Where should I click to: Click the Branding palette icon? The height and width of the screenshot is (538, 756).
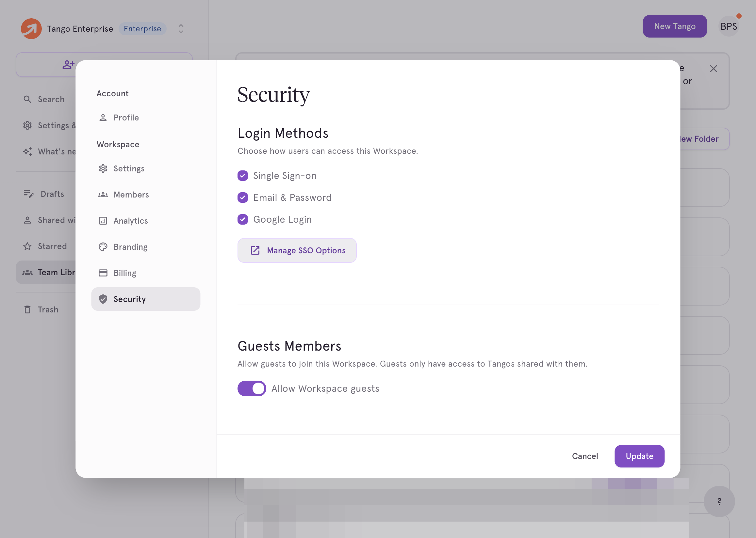click(x=103, y=247)
